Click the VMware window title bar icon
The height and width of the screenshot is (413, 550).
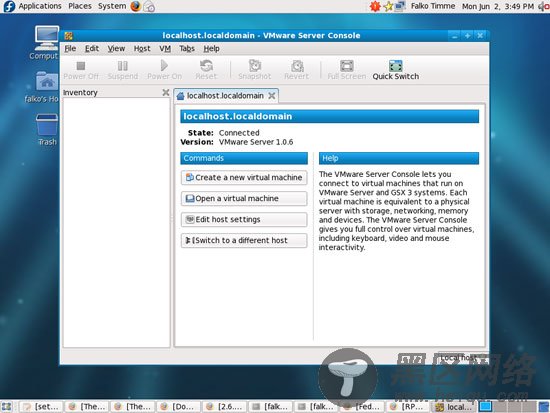coord(69,36)
